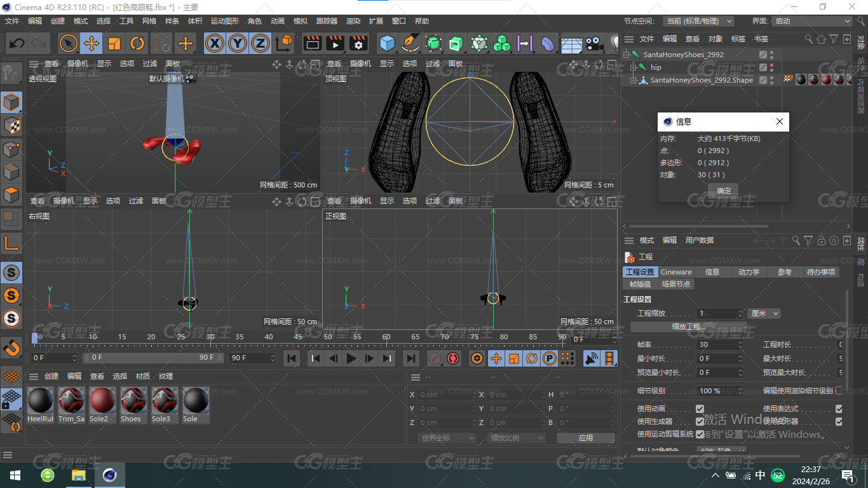Toggle the Snap magnet icon
The width and height of the screenshot is (868, 488).
[x=11, y=347]
